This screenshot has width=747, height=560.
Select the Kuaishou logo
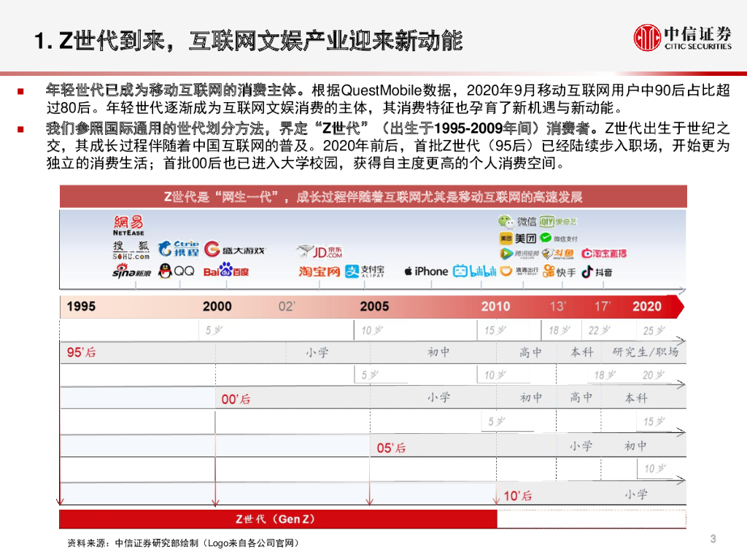coord(560,271)
